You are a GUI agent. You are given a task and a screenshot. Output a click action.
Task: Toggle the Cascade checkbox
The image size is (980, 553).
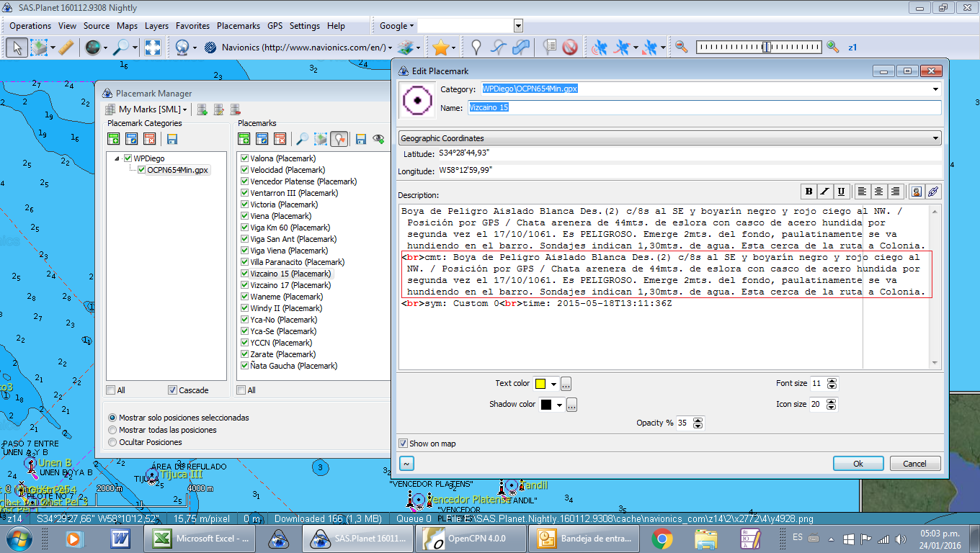(x=172, y=390)
